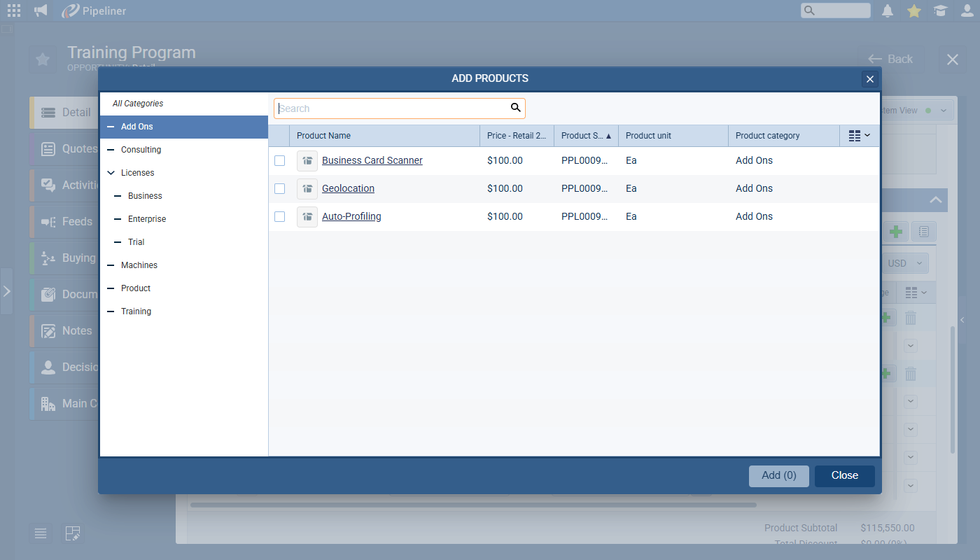Click the Search products input field
Screen dimensions: 980x560
(392, 108)
